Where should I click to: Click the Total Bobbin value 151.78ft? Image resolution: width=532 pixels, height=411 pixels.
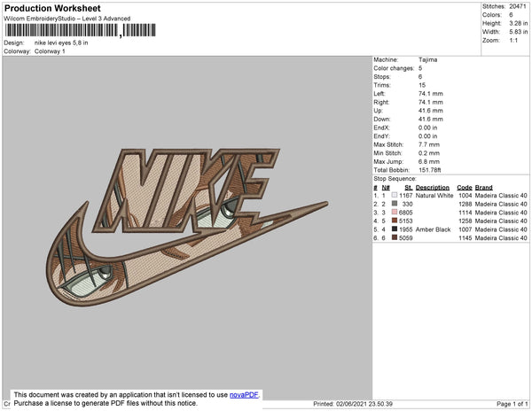tap(429, 170)
